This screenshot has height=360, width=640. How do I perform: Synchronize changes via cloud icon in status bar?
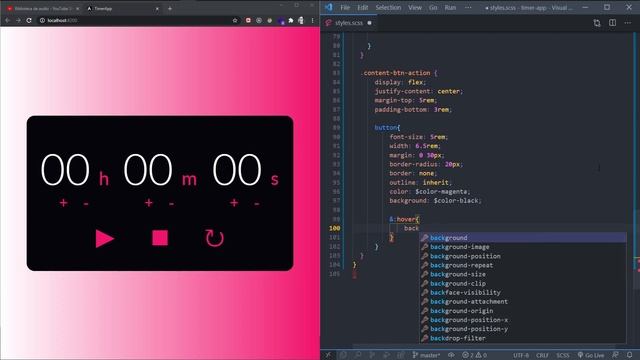tap(451, 356)
